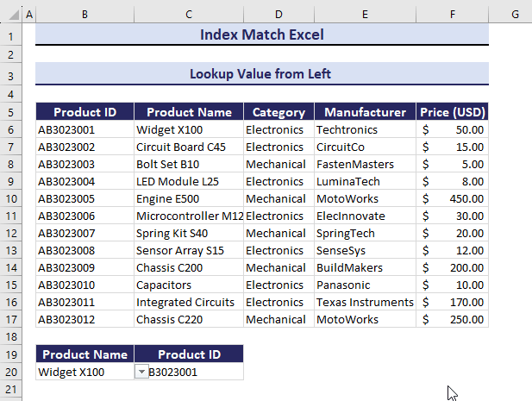Select the Lookup Value from Left heading
Image resolution: width=532 pixels, height=401 pixels.
click(x=262, y=74)
